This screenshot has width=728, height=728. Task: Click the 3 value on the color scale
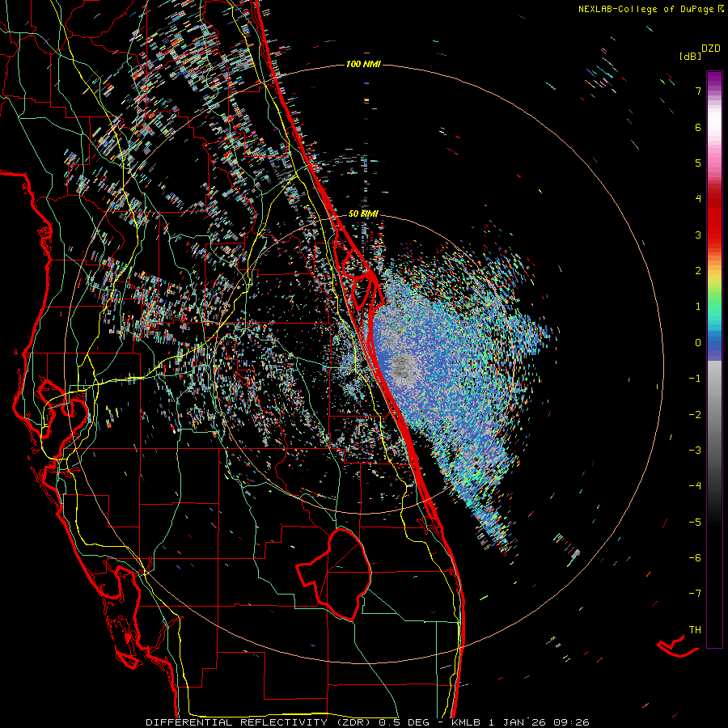click(698, 235)
